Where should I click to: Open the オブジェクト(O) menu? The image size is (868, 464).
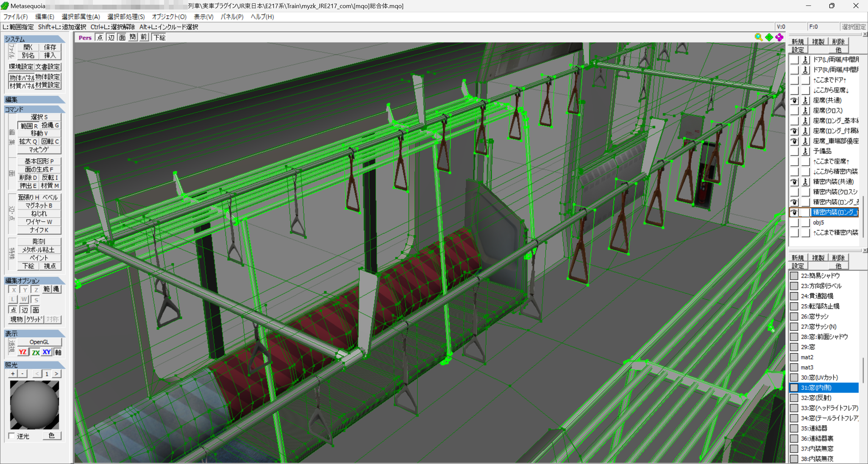tap(169, 17)
